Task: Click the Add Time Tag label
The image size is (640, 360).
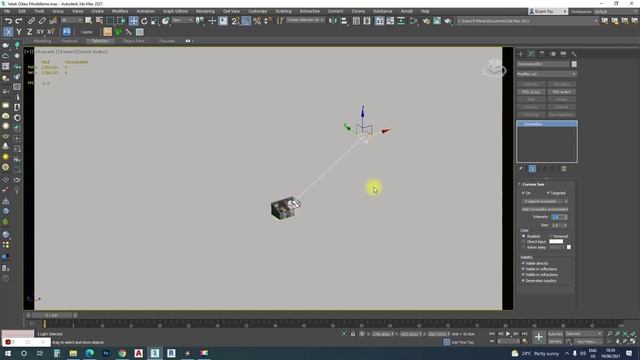Action: [462, 342]
